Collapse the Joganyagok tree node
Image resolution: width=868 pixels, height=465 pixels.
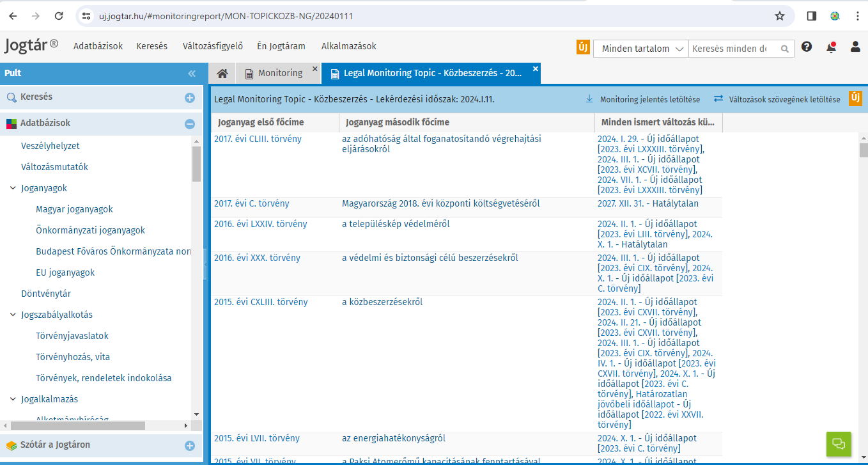pyautogui.click(x=13, y=189)
